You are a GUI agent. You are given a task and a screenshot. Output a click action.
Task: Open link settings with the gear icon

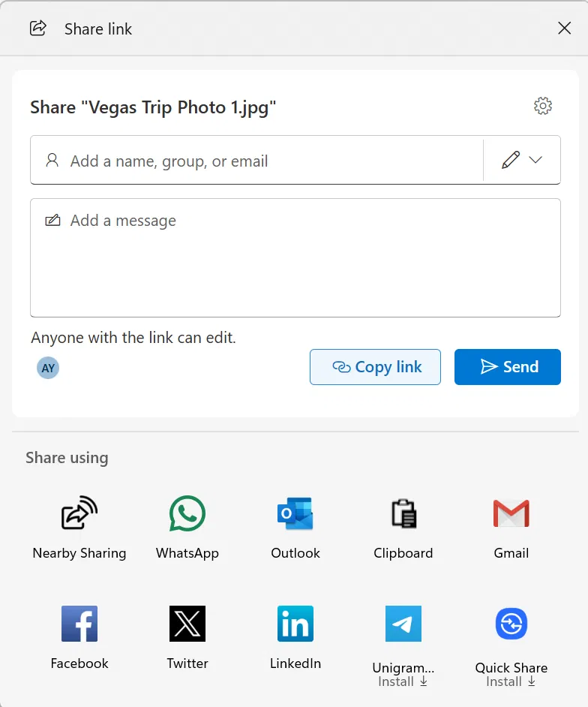pos(542,106)
